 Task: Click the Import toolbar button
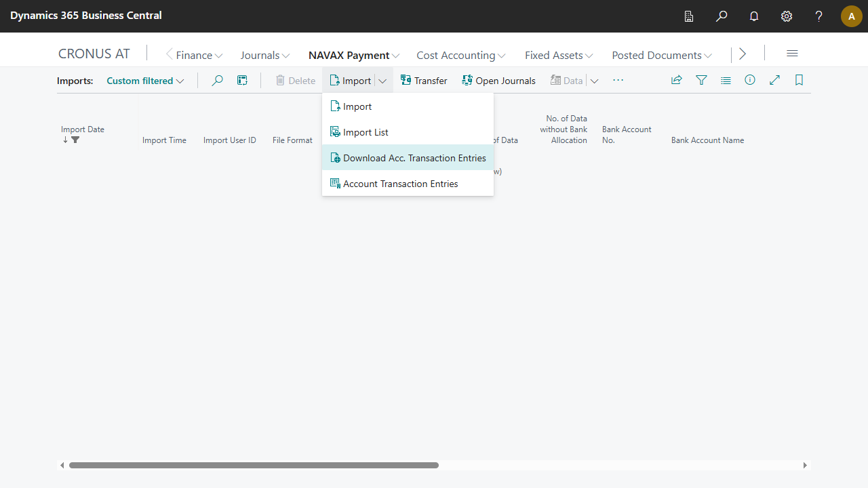[350, 81]
